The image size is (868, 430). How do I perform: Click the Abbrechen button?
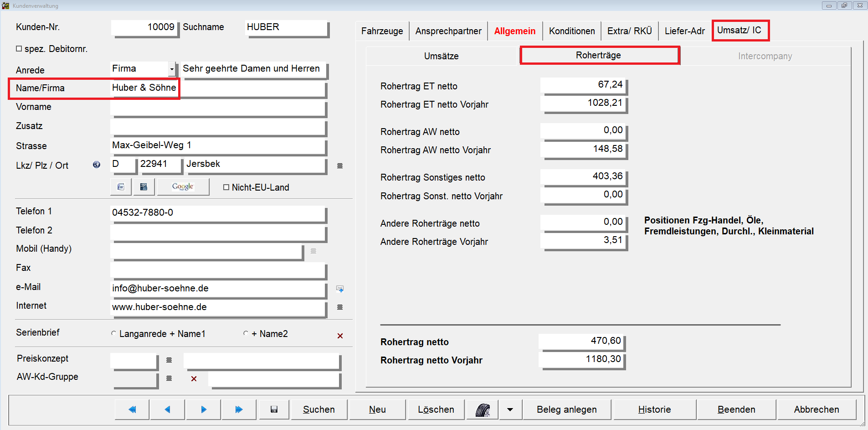[x=817, y=409]
